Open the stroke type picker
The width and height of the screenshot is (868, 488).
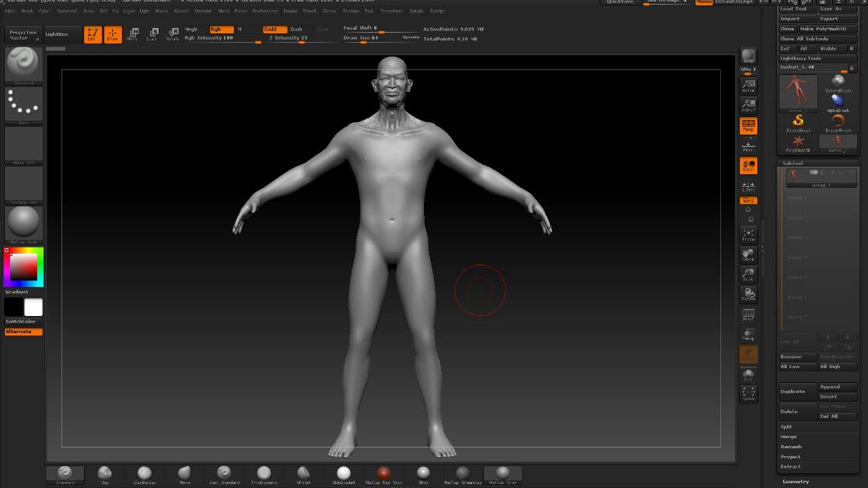coord(23,105)
